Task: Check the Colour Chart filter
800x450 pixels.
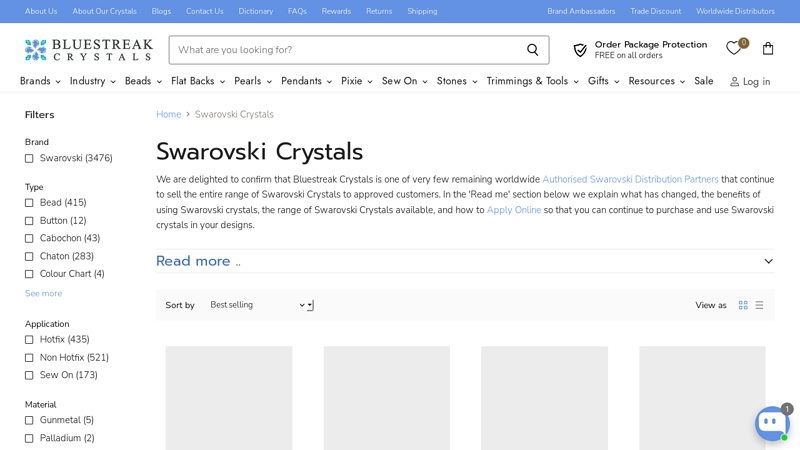Action: coord(29,274)
